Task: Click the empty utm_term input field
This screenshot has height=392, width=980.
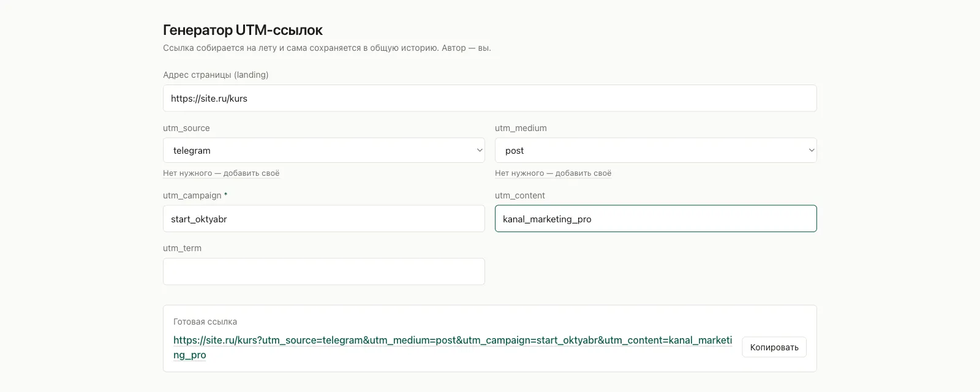Action: (x=323, y=271)
